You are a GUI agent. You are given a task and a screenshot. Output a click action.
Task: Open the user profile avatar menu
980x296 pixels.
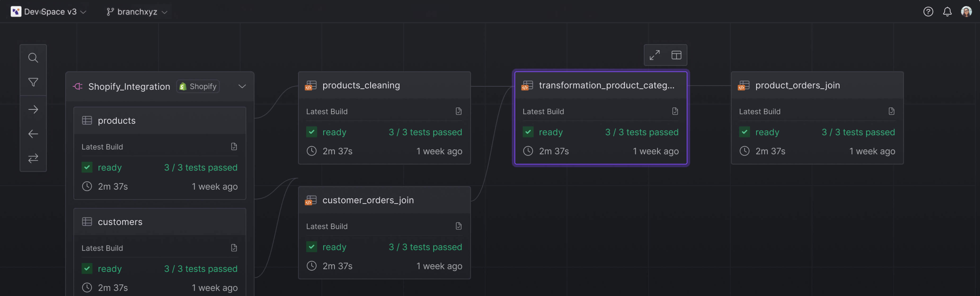click(x=966, y=11)
